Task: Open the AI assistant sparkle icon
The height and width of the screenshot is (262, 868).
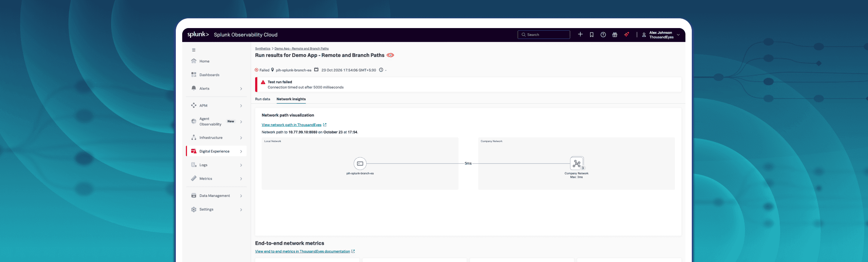Action: [627, 34]
